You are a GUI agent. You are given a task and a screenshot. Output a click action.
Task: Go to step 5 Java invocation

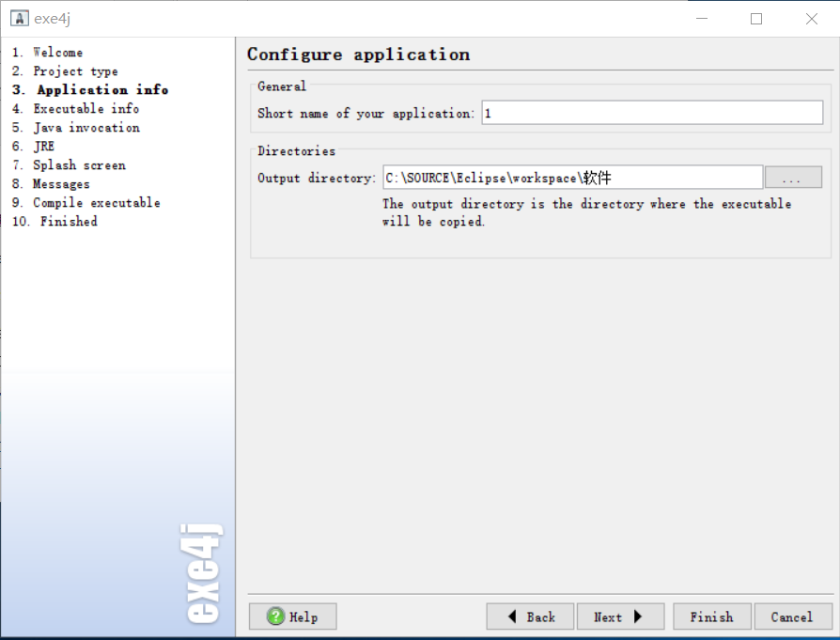(75, 128)
